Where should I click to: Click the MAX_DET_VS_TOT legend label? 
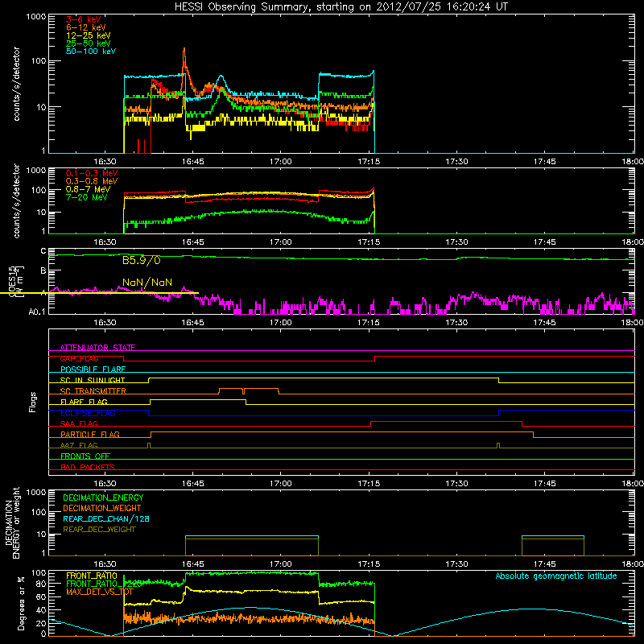click(x=100, y=592)
